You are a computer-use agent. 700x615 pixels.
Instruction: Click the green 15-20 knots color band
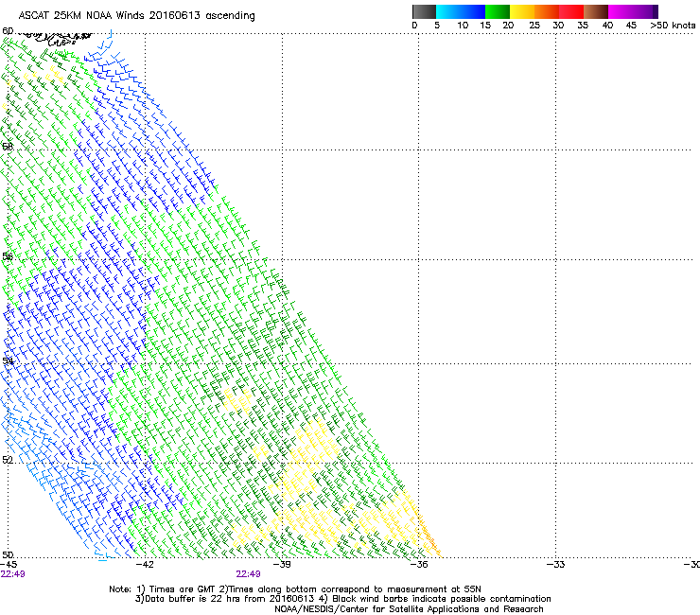(498, 11)
